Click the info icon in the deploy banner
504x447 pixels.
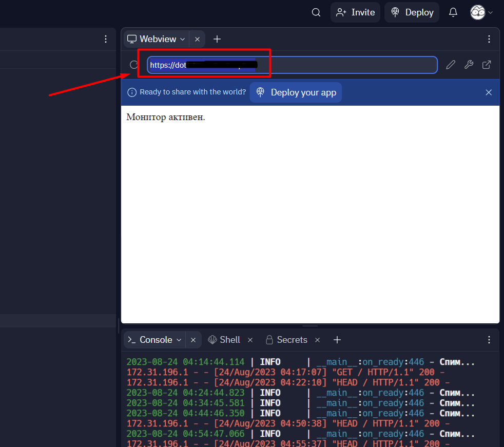pos(132,92)
